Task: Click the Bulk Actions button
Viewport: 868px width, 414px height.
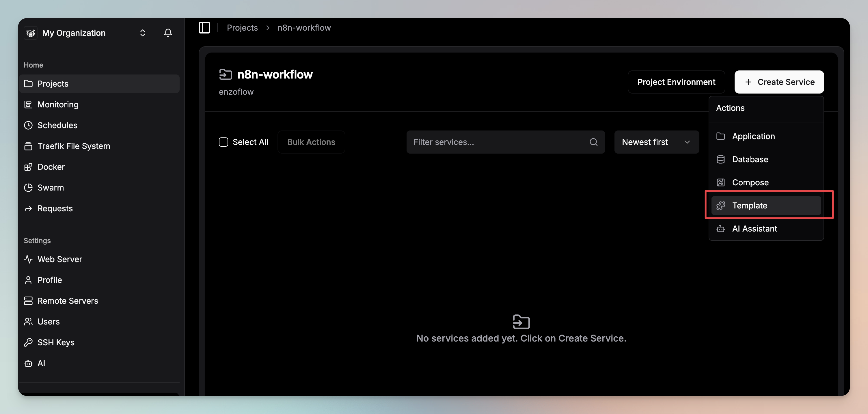Action: pos(311,142)
